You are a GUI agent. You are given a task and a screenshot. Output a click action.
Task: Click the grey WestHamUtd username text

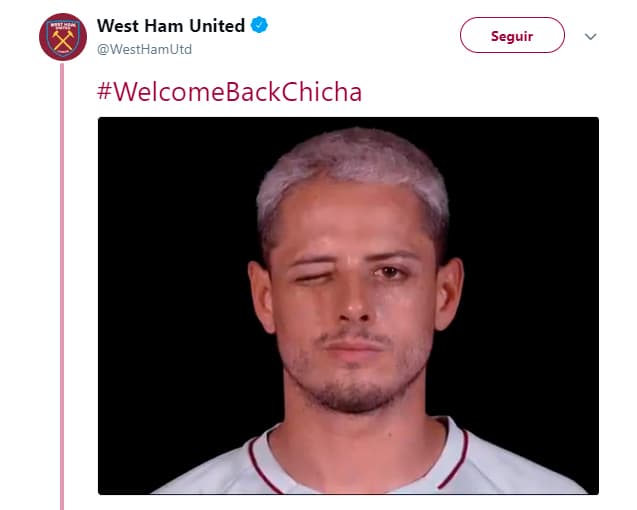pos(144,49)
